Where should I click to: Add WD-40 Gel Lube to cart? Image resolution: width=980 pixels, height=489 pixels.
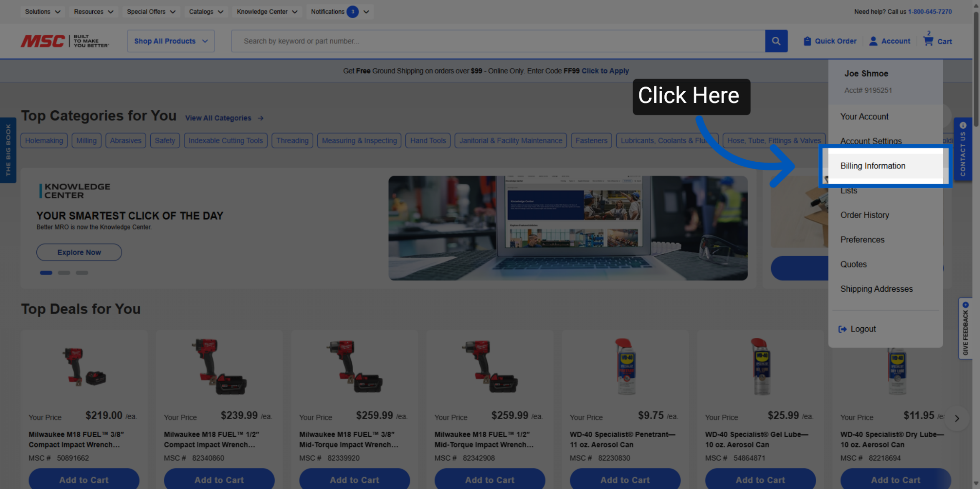tap(760, 480)
